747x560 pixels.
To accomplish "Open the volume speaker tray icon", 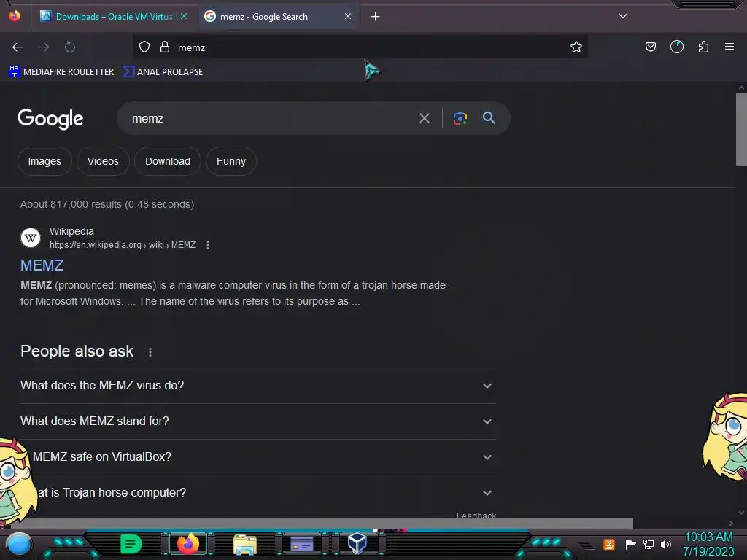I will pyautogui.click(x=666, y=544).
